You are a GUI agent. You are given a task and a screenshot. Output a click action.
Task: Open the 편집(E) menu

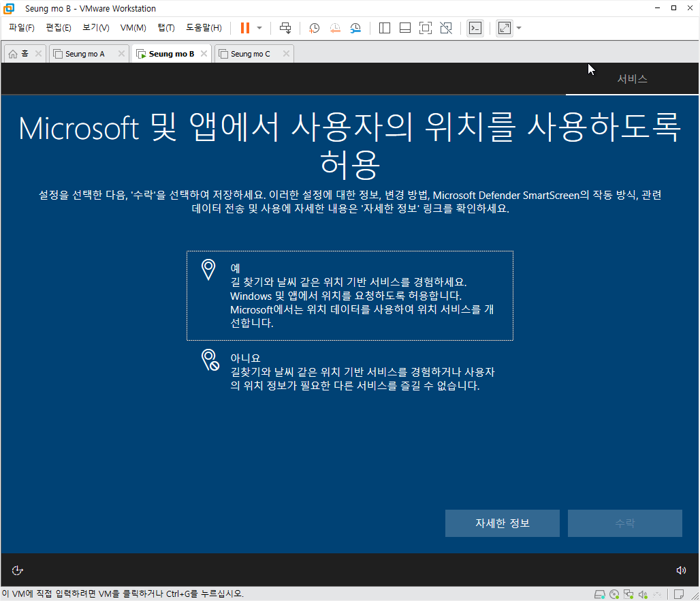pos(59,28)
